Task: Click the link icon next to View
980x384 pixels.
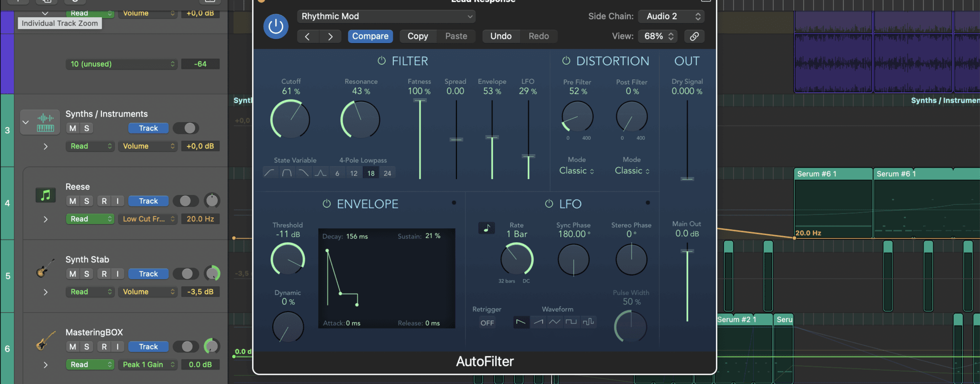Action: (694, 36)
